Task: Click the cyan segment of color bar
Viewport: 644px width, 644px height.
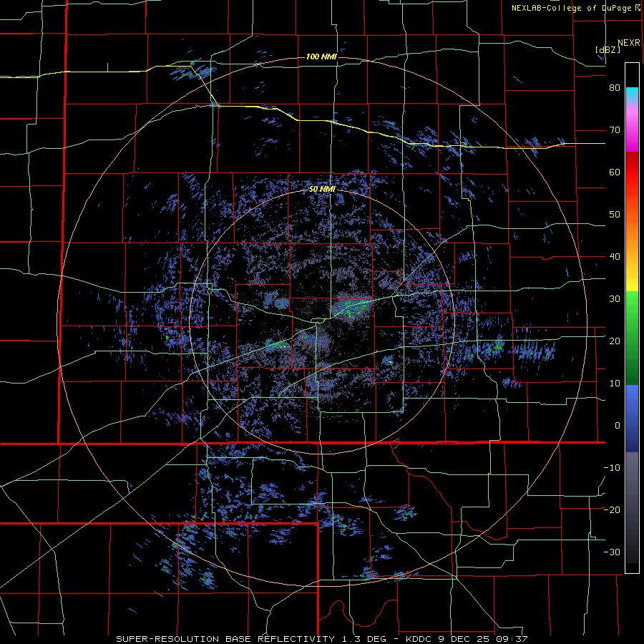Action: [632, 94]
